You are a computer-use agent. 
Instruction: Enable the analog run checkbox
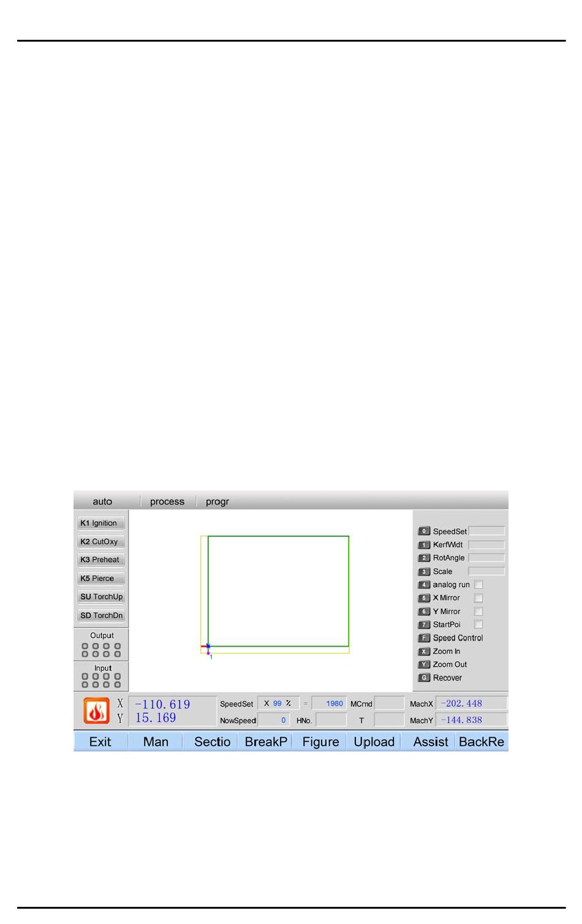(x=478, y=585)
